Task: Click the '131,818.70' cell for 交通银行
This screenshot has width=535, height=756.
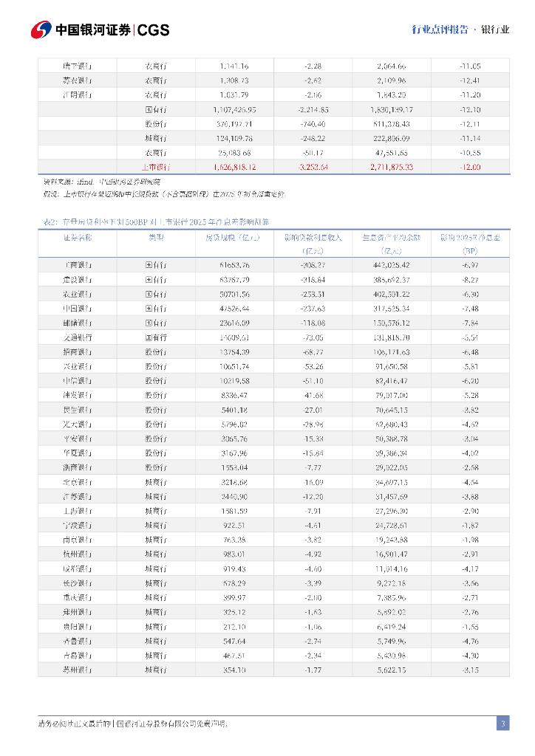Action: click(392, 337)
